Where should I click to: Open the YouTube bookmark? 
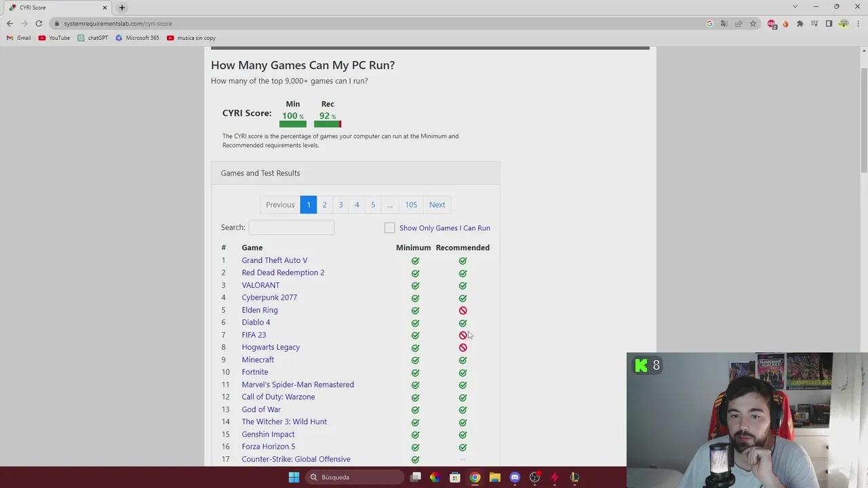[54, 38]
